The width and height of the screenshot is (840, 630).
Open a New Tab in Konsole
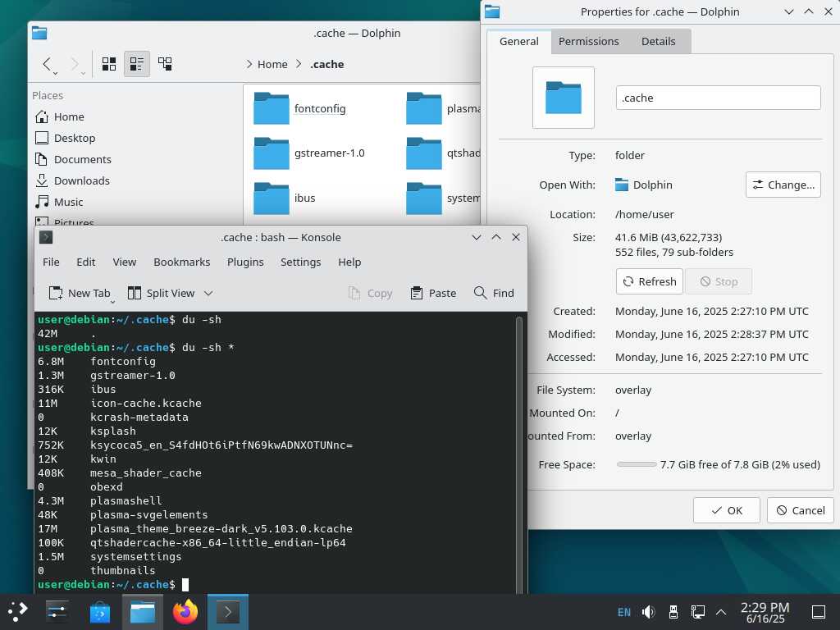tap(80, 293)
